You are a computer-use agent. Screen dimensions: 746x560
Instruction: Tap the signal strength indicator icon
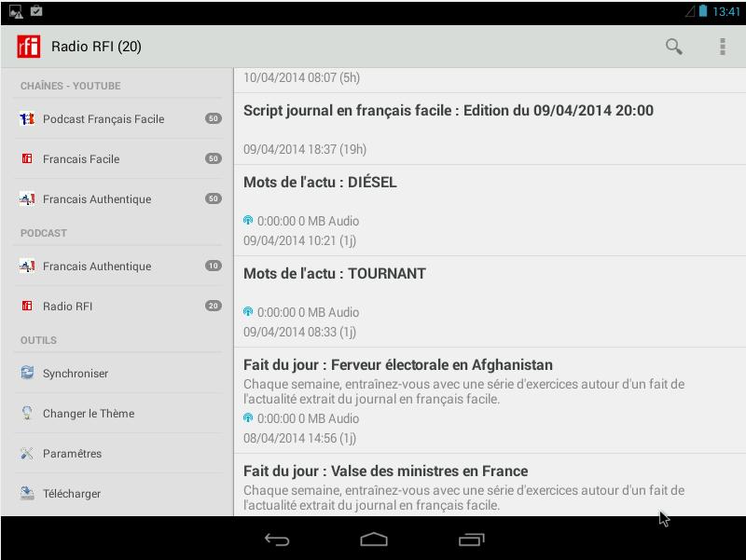point(690,11)
